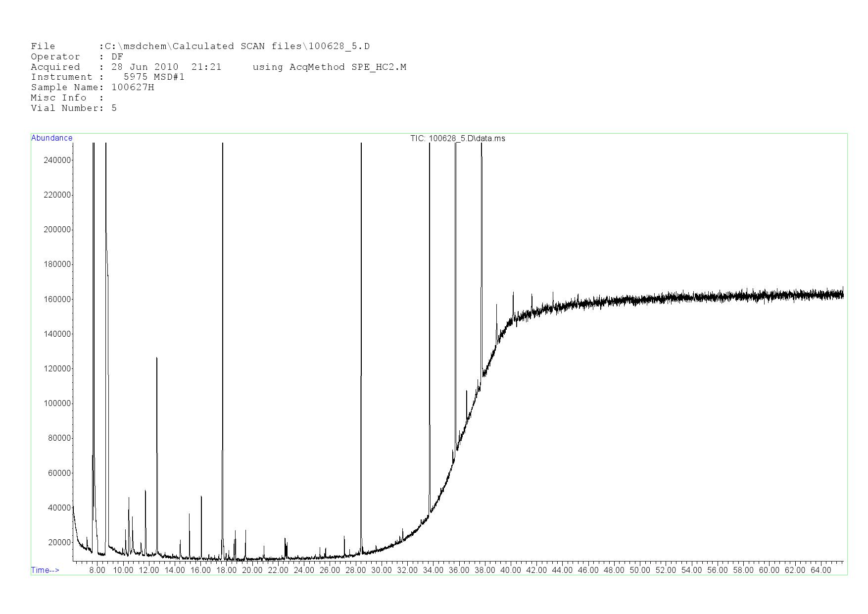The height and width of the screenshot is (614, 868).
Task: Click the 8.00 tick label on time axis
Action: (97, 570)
